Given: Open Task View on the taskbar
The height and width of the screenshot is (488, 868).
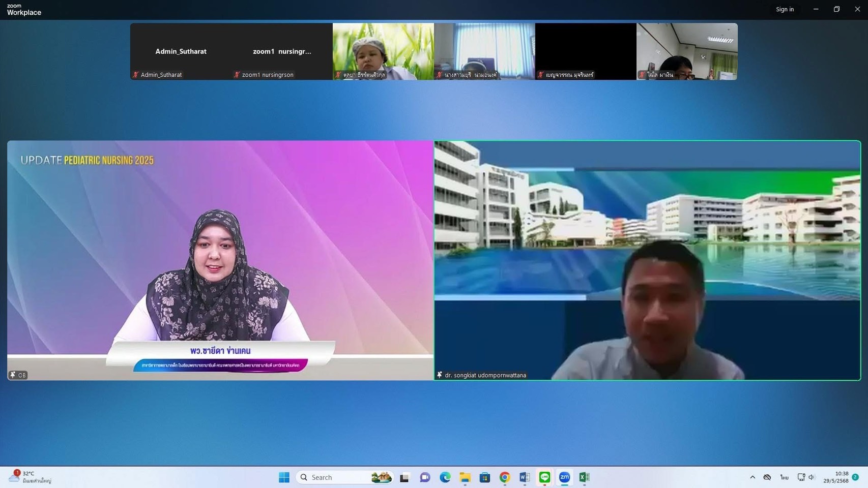Looking at the screenshot, I should 404,477.
